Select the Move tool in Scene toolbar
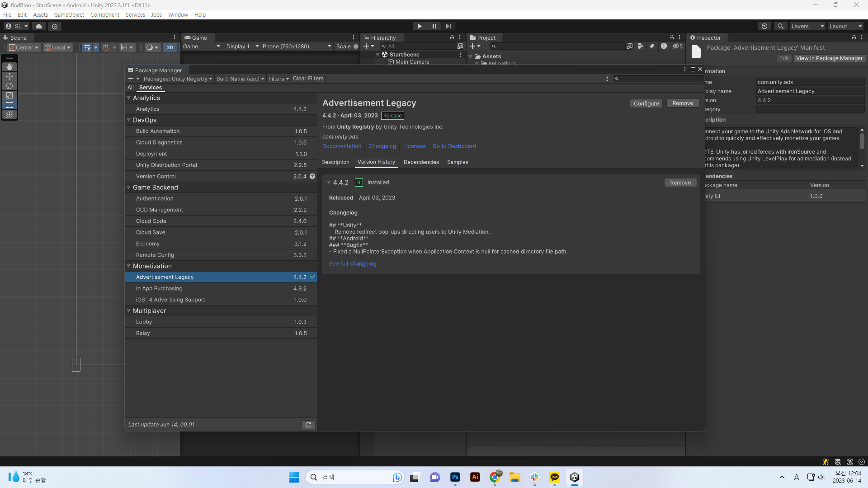This screenshot has width=868, height=488. point(9,76)
